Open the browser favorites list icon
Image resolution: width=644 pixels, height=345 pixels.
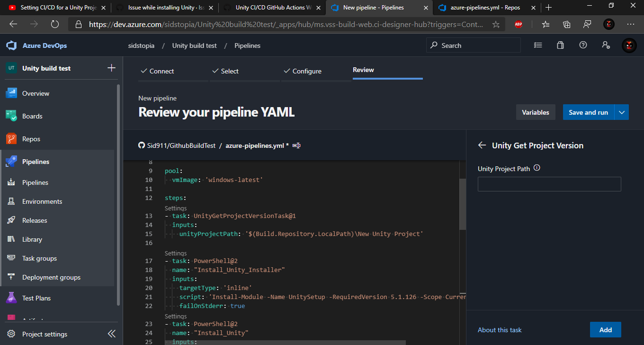click(546, 24)
